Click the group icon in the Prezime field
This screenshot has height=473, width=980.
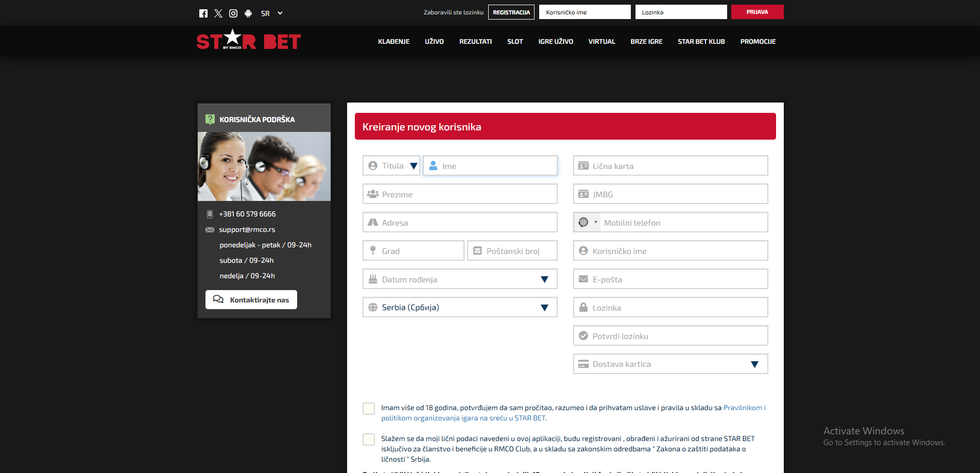tap(373, 194)
